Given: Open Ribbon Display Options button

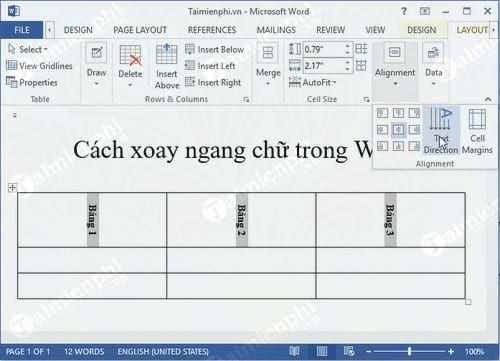Looking at the screenshot, I should [x=425, y=11].
